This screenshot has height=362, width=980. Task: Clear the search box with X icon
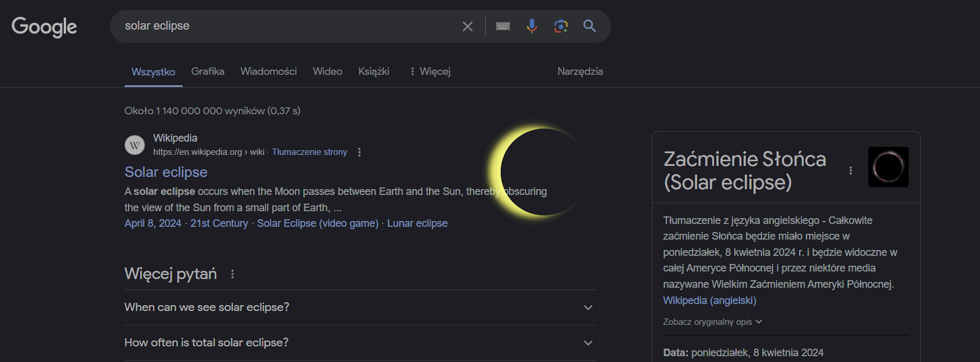(x=468, y=26)
